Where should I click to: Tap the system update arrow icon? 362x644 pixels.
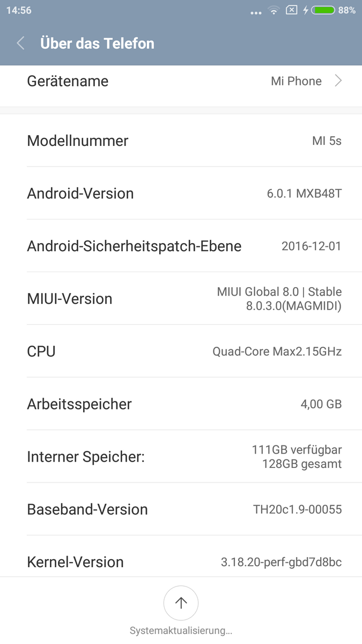pos(181,603)
